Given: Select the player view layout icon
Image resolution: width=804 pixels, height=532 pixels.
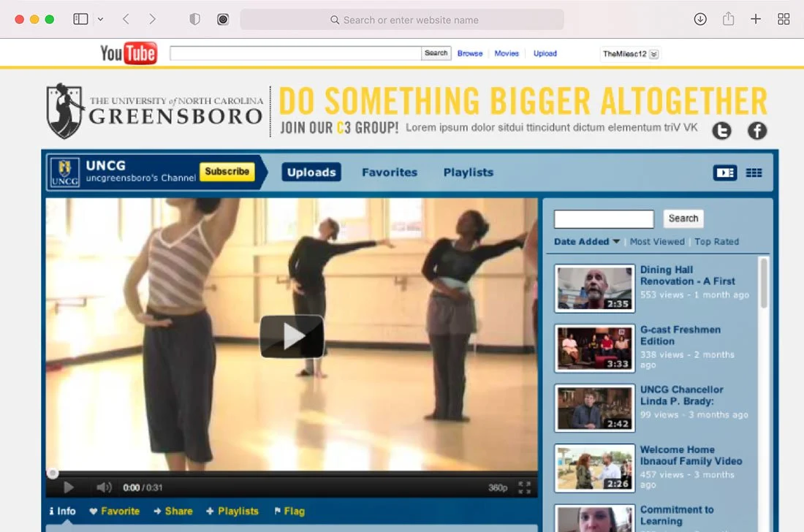Looking at the screenshot, I should tap(725, 172).
